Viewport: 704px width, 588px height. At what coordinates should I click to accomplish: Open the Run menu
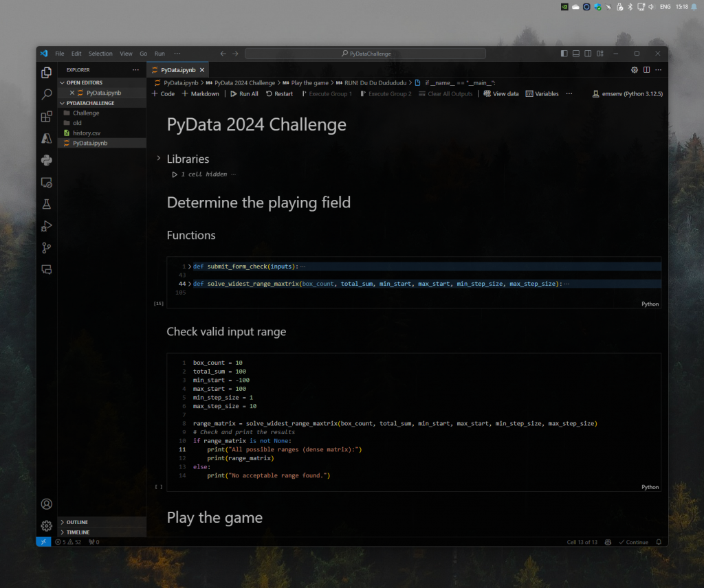(x=159, y=53)
